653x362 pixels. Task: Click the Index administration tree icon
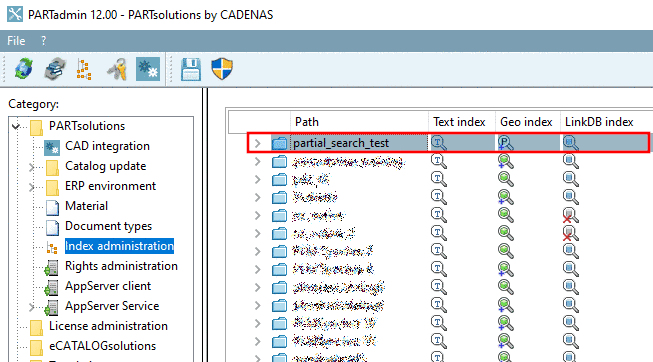point(52,247)
